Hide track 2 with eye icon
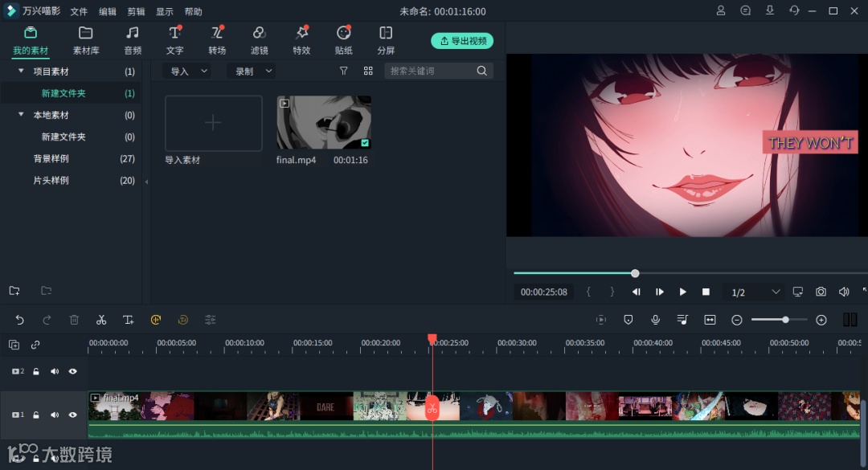The image size is (868, 470). [72, 371]
